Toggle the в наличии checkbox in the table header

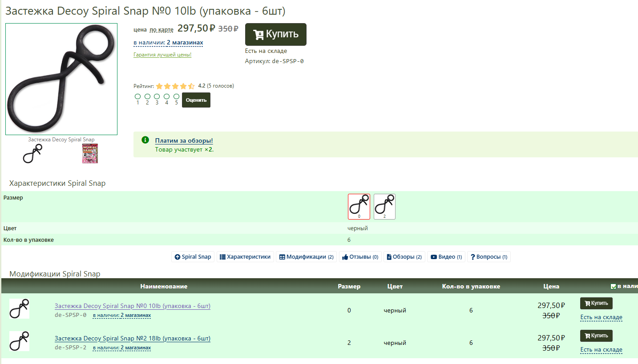pos(614,287)
